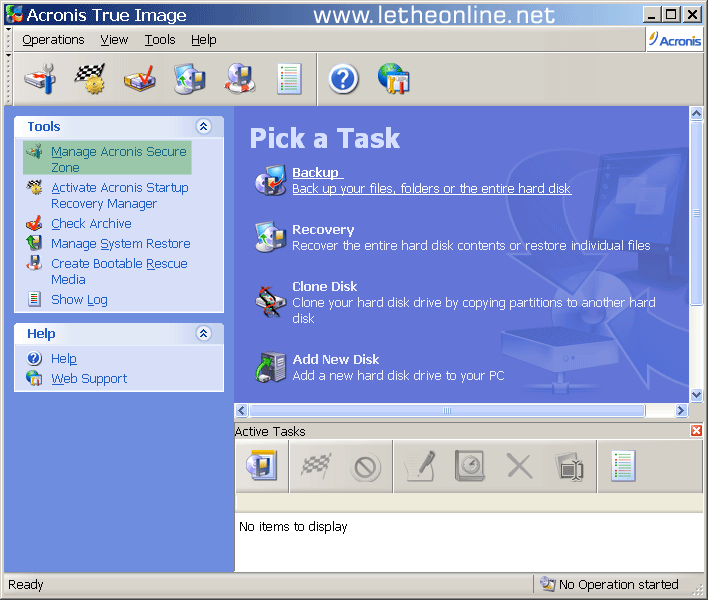Click Startup Recovery Manager toolbar icon with flag
Image resolution: width=708 pixels, height=600 pixels.
(90, 79)
